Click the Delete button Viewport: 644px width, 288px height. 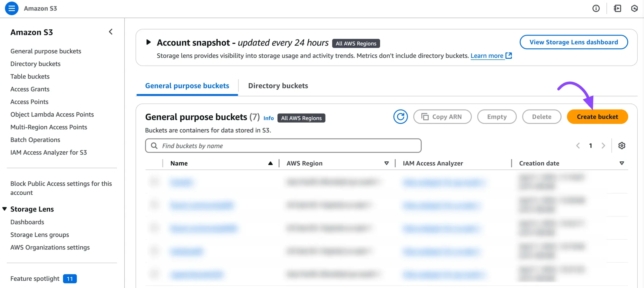pyautogui.click(x=542, y=117)
